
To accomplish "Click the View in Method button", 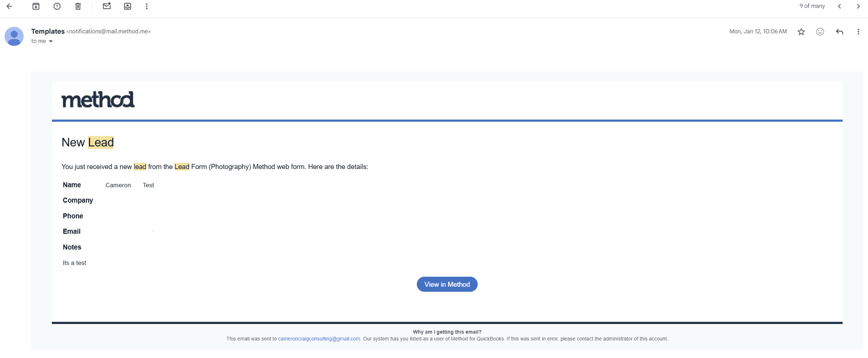I will tap(447, 284).
